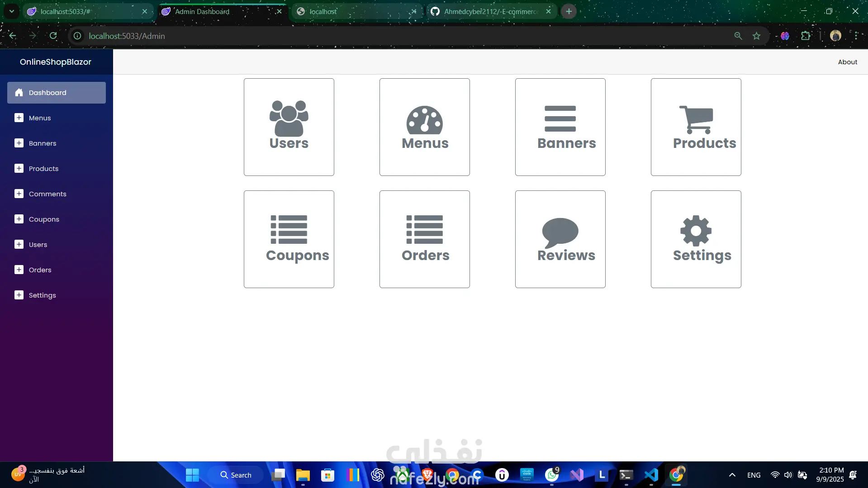
Task: Switch the ENG input language
Action: point(754,475)
